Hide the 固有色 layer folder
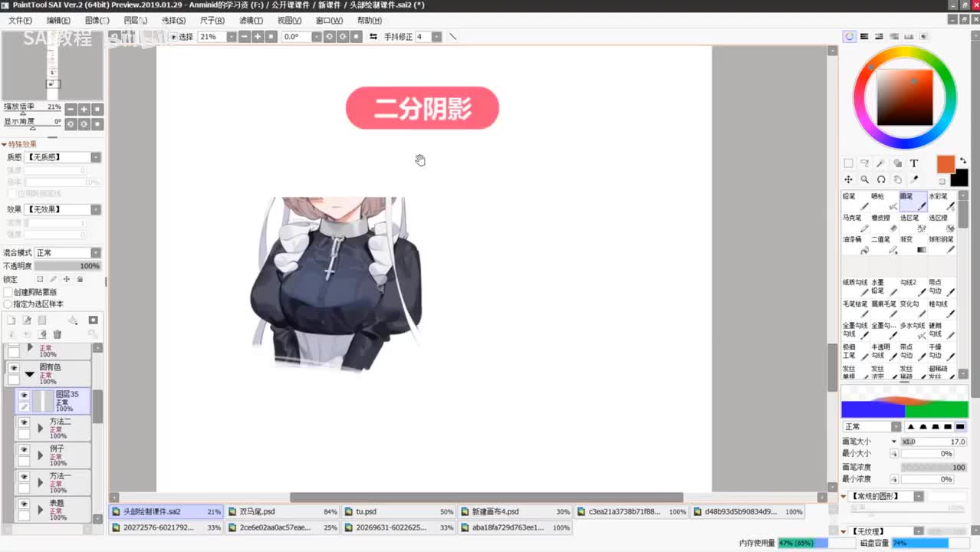 pyautogui.click(x=14, y=368)
